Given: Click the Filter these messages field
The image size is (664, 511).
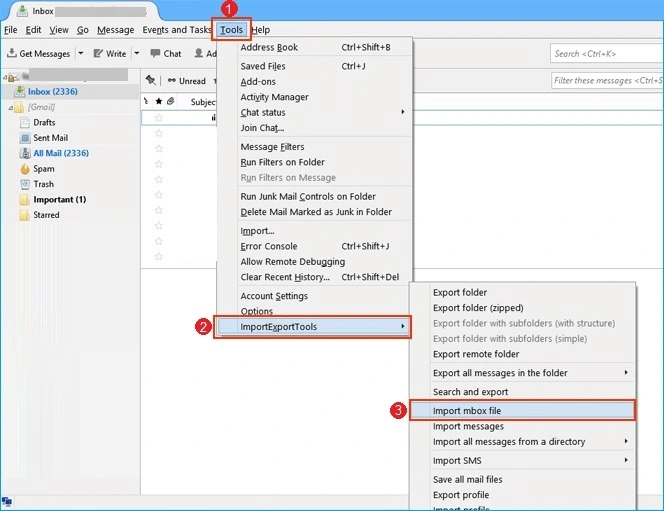Looking at the screenshot, I should click(x=607, y=80).
